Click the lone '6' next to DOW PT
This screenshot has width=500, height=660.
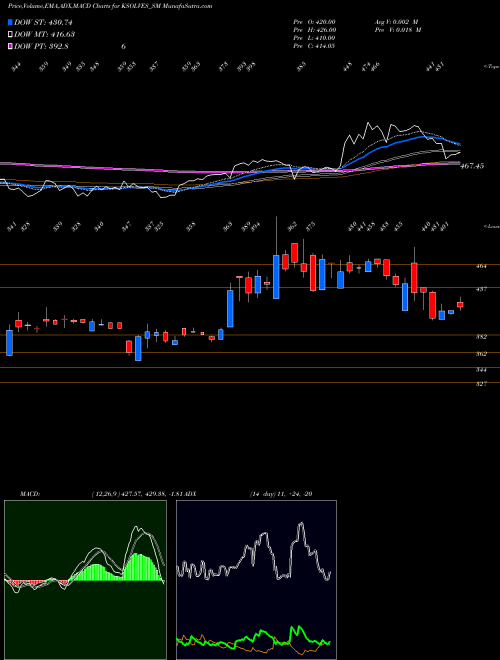tap(123, 46)
